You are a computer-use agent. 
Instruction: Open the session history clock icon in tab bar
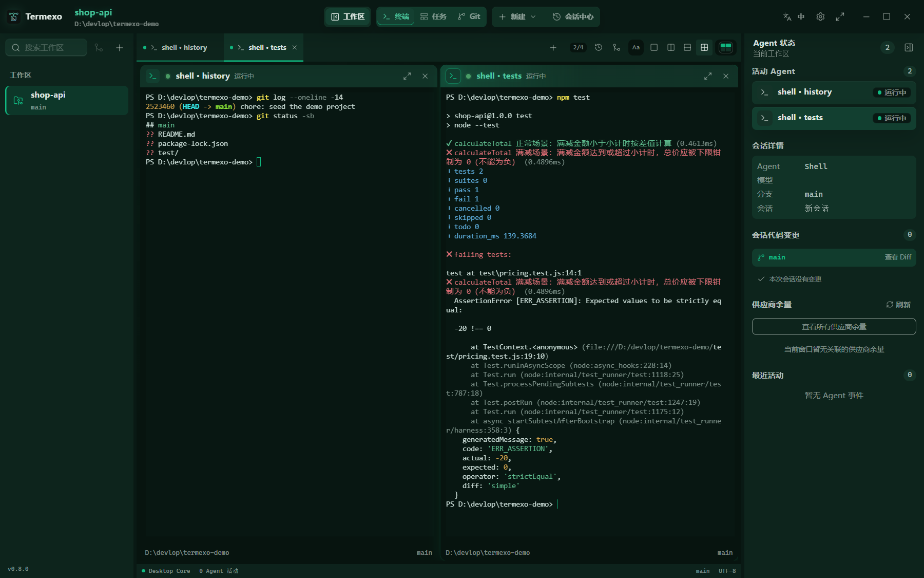pos(599,47)
